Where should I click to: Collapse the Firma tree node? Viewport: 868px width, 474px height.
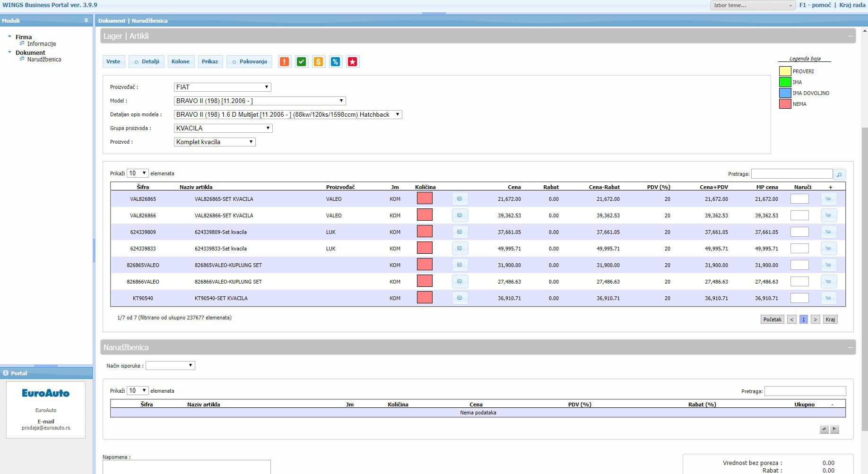tap(9, 36)
